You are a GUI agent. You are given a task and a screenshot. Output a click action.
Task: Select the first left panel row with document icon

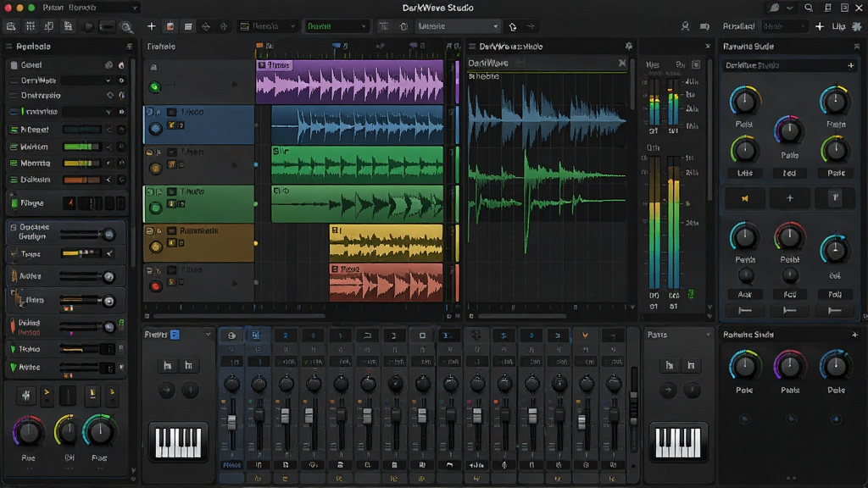pyautogui.click(x=66, y=64)
